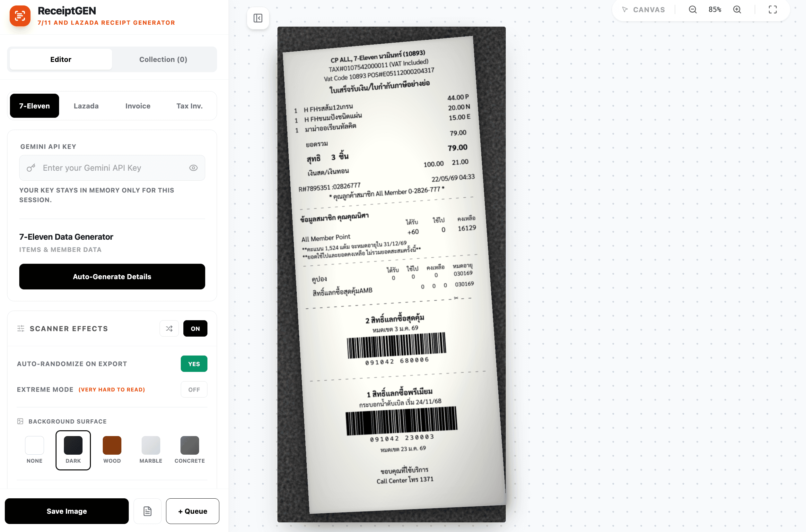Click the key icon in API field

[31, 168]
